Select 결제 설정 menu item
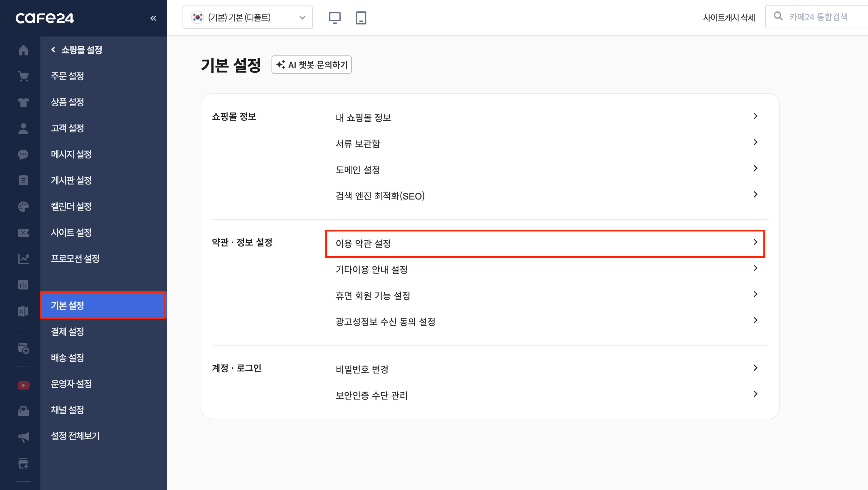 click(103, 332)
